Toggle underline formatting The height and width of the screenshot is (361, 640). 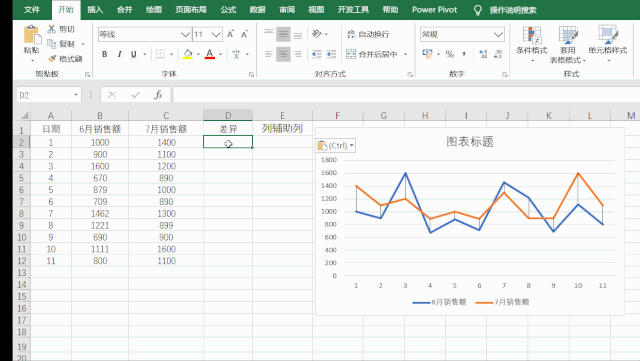133,54
